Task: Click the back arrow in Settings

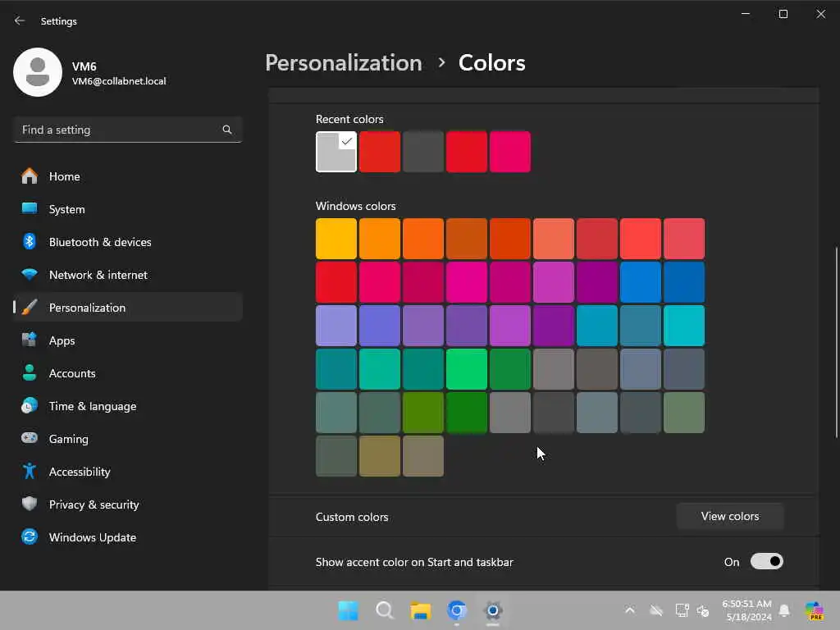Action: click(x=20, y=21)
